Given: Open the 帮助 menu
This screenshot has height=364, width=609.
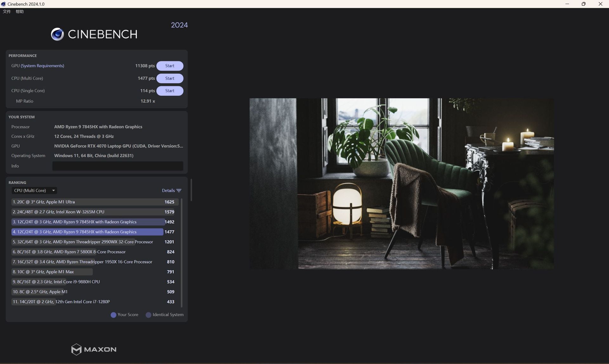Looking at the screenshot, I should 20,11.
